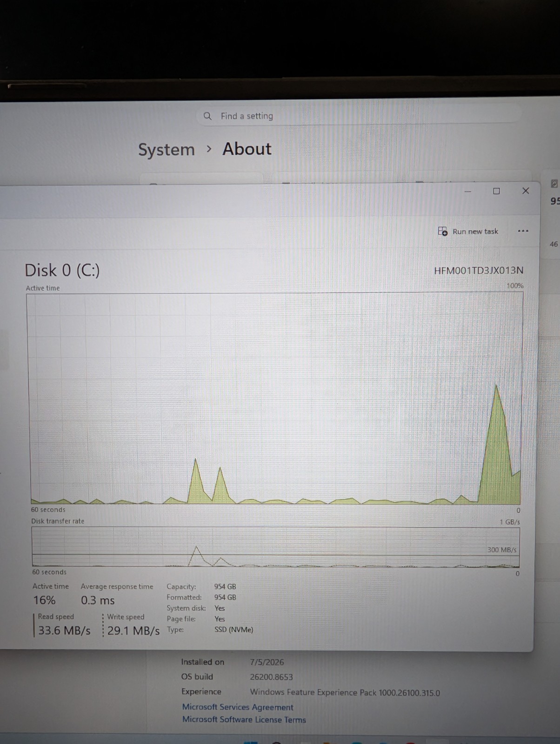Click the Formatted 954 GB value
This screenshot has height=744, width=560.
225,597
